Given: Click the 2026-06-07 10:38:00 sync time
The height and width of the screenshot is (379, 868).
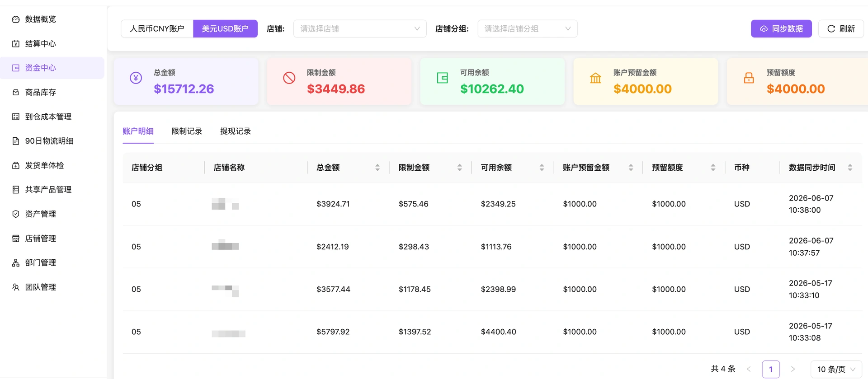Looking at the screenshot, I should [x=811, y=204].
